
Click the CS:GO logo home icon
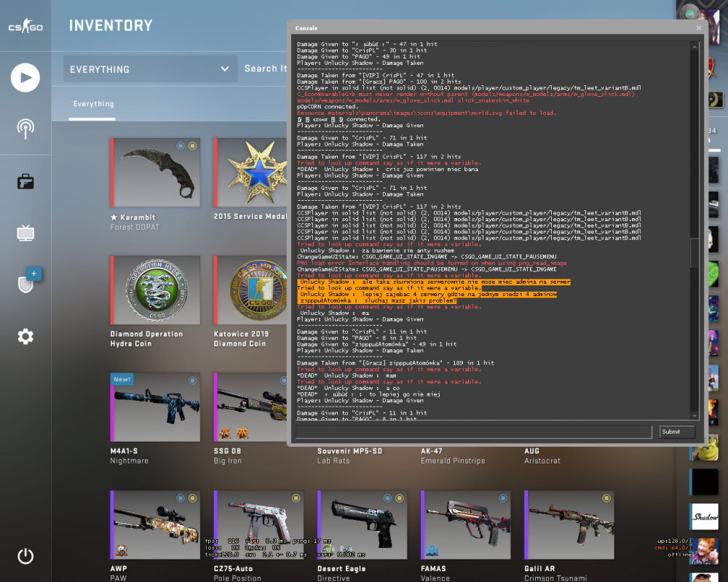25,25
